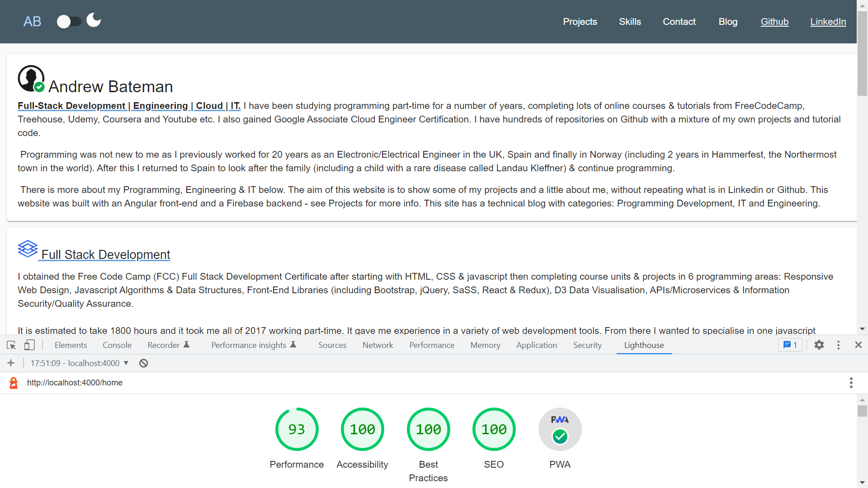Viewport: 868px width, 488px height.
Task: Add a new Lighthouse report with plus
Action: pos(11,363)
